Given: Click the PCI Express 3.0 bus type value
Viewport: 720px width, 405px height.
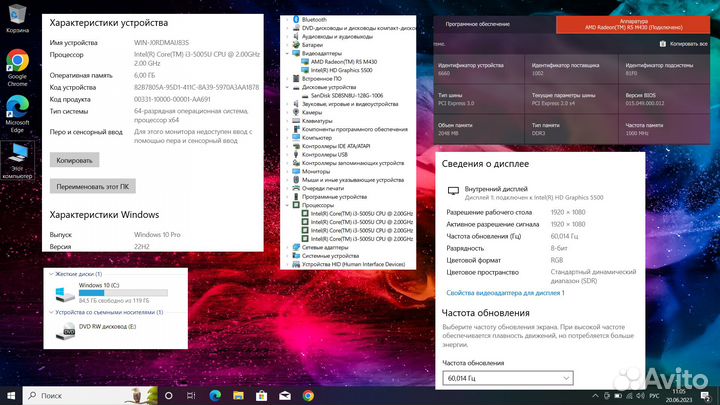Looking at the screenshot, I should 456,103.
